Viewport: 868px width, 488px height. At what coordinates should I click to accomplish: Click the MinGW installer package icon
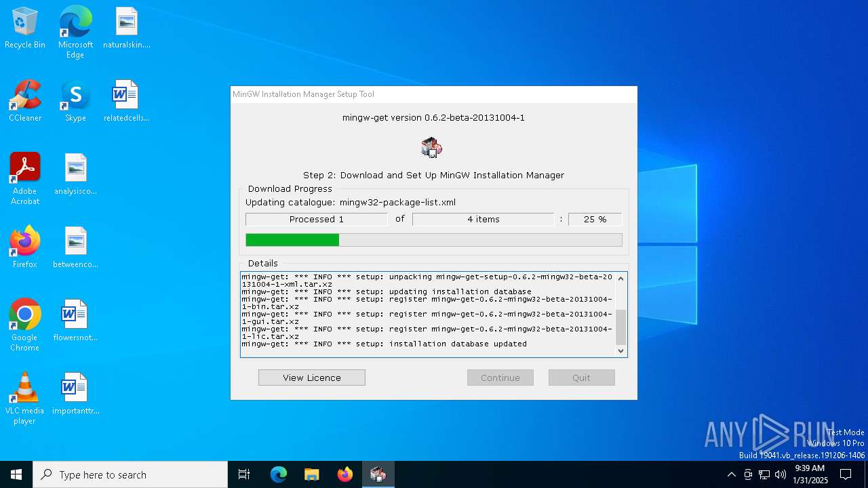[431, 146]
